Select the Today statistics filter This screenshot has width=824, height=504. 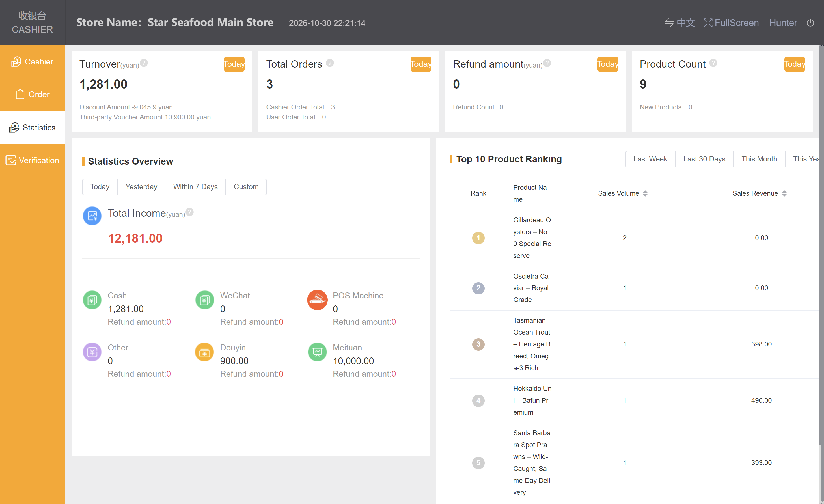(x=100, y=187)
